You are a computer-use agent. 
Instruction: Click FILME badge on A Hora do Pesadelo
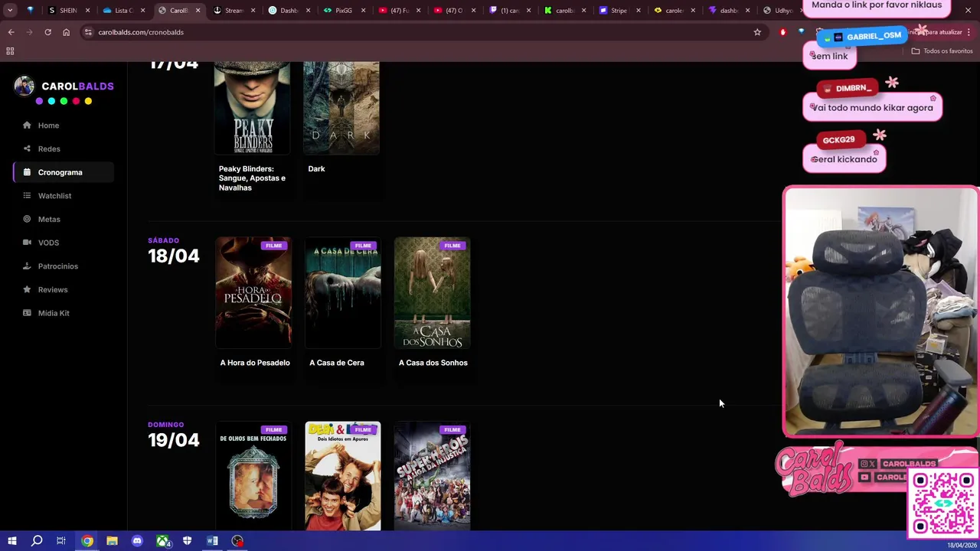click(274, 246)
